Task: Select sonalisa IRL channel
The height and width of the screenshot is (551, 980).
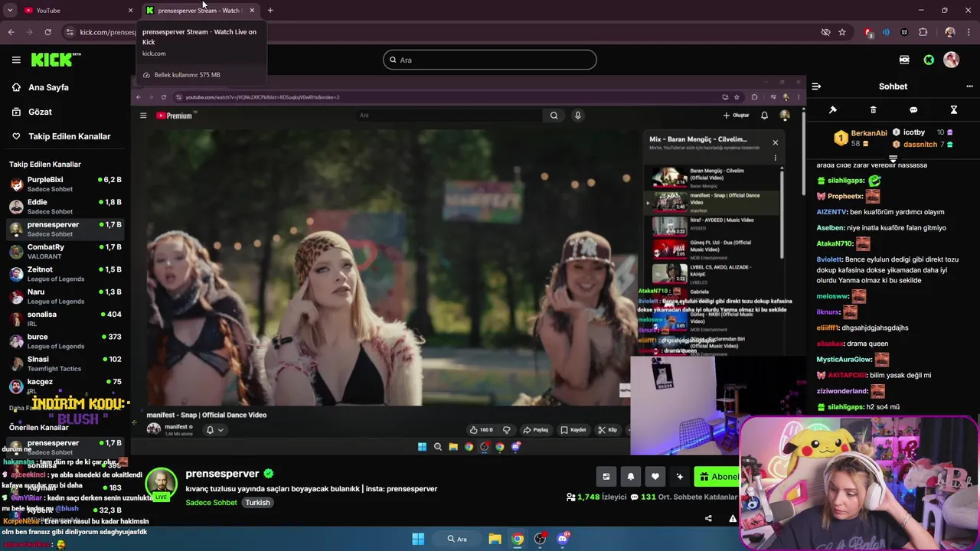Action: [65, 319]
